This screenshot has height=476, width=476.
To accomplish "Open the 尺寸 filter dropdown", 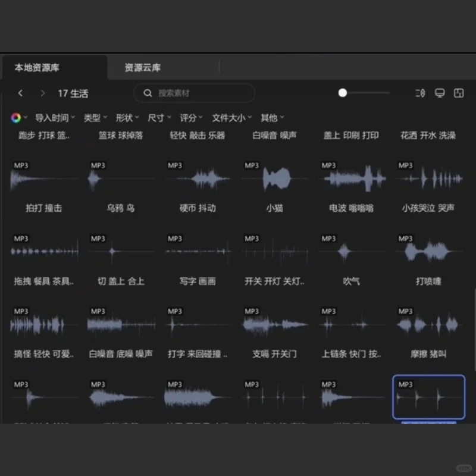I will [x=157, y=118].
